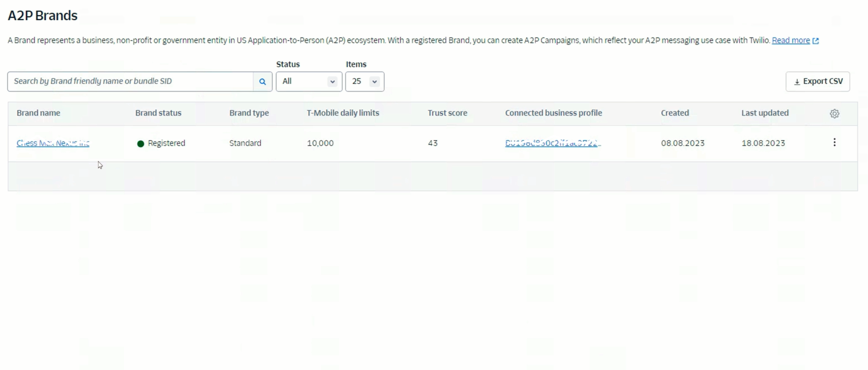The width and height of the screenshot is (868, 370).
Task: Open the Items per page dropdown
Action: tap(364, 82)
